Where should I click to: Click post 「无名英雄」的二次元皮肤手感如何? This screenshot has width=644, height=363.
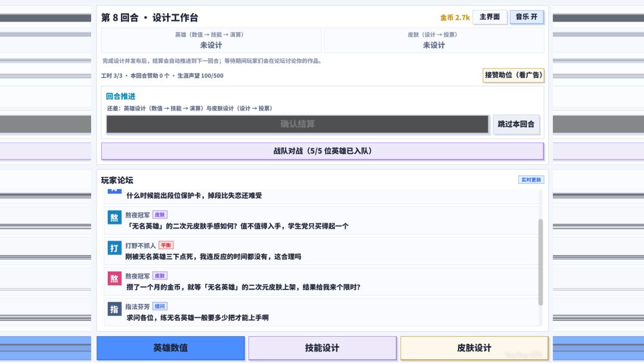point(238,226)
